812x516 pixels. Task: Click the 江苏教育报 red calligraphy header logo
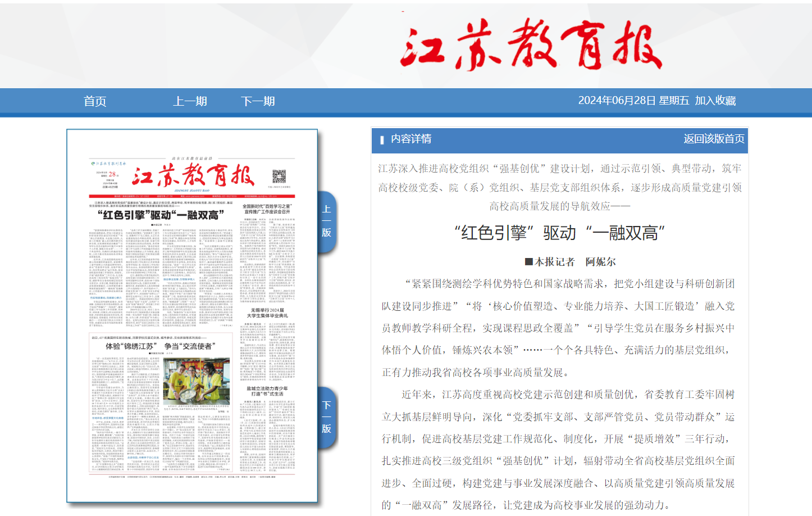[x=531, y=45]
